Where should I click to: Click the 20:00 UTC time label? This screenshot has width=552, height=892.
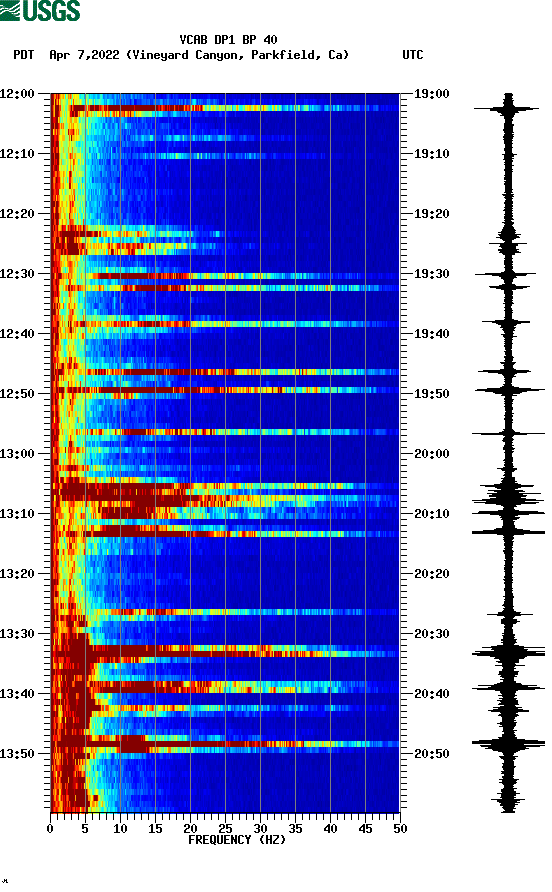(431, 453)
